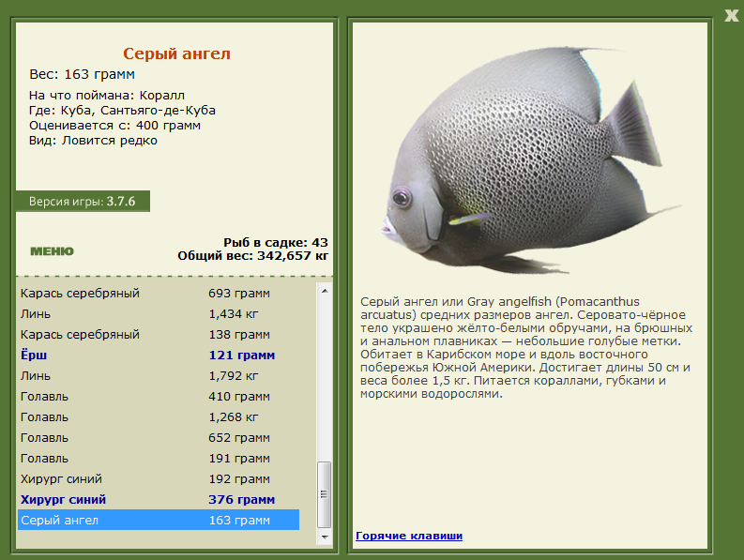Viewport: 744px width, 560px height.
Task: Select Голавль 410 грамм row
Action: click(159, 396)
